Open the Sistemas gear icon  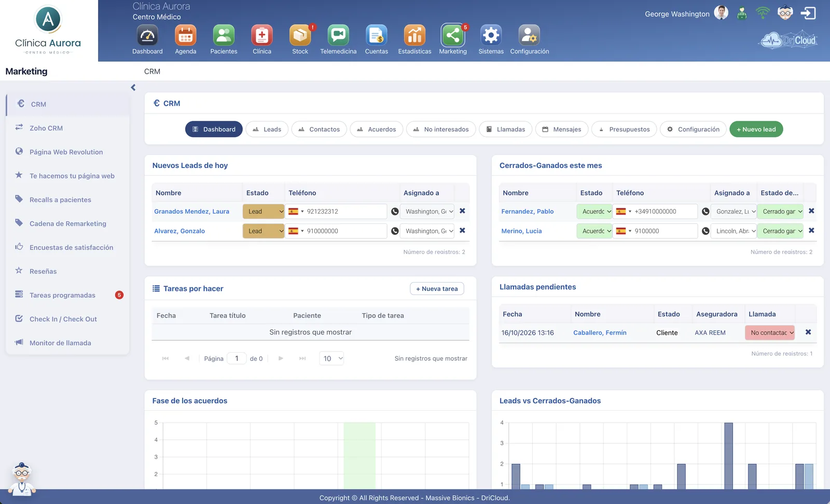coord(491,36)
